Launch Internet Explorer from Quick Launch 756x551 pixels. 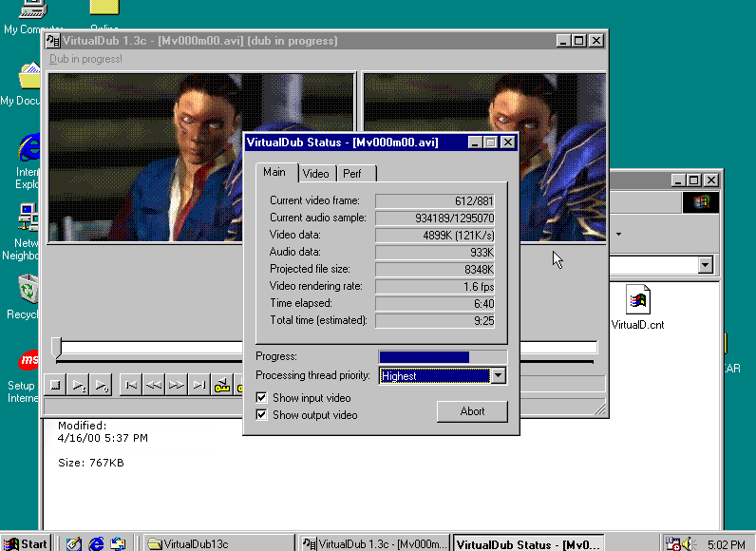coord(97,543)
